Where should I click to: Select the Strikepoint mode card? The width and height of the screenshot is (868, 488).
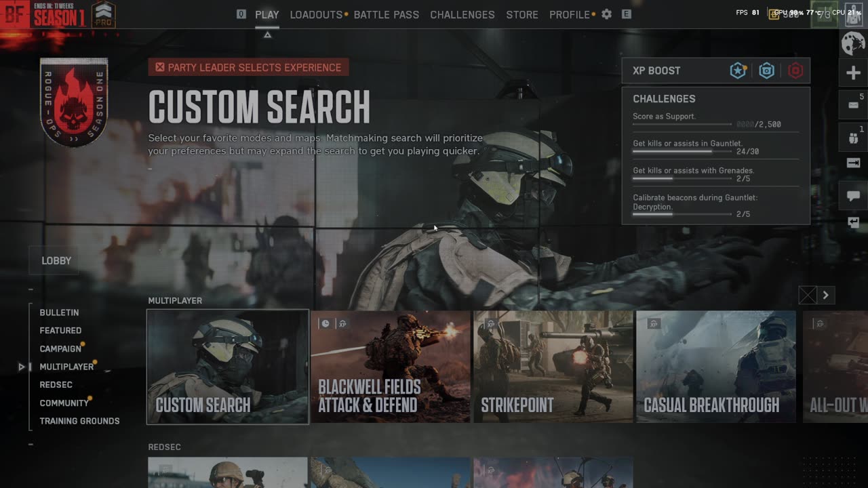553,367
